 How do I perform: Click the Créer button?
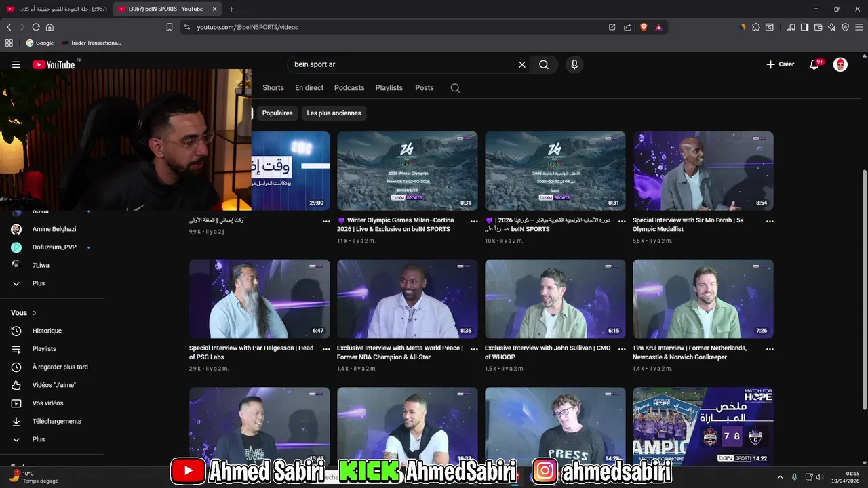781,64
